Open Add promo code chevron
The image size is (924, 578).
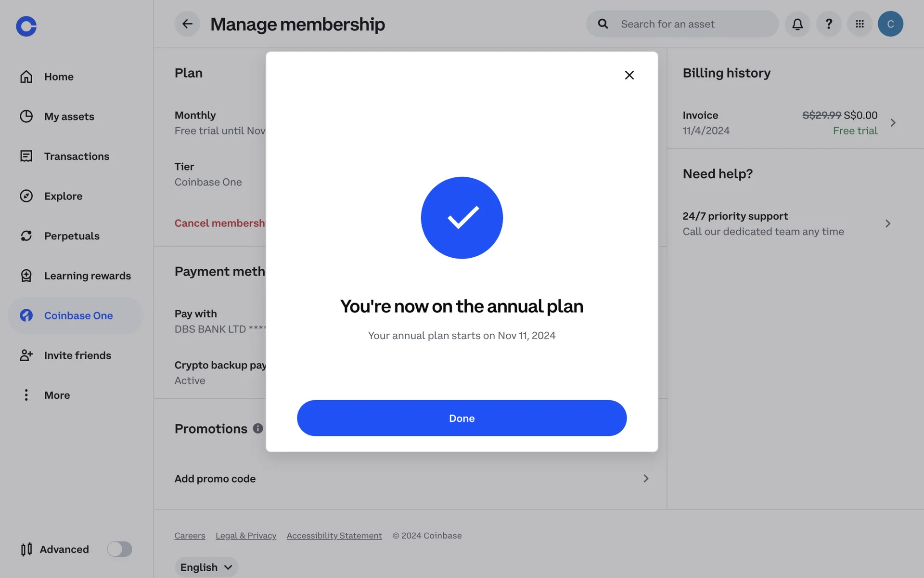click(646, 478)
